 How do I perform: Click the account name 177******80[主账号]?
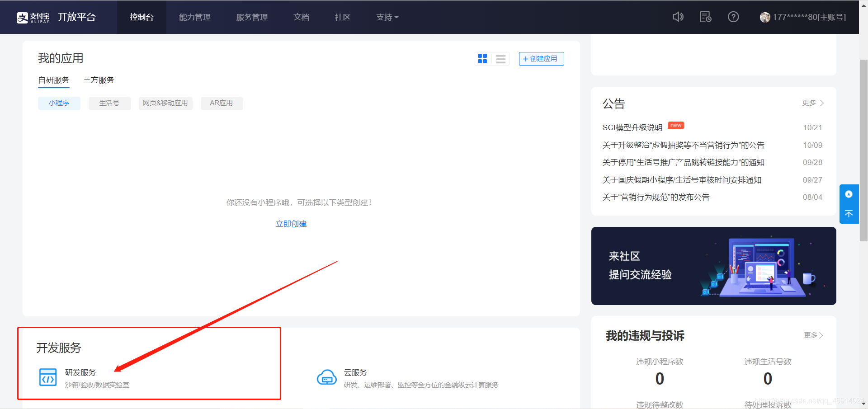[809, 17]
